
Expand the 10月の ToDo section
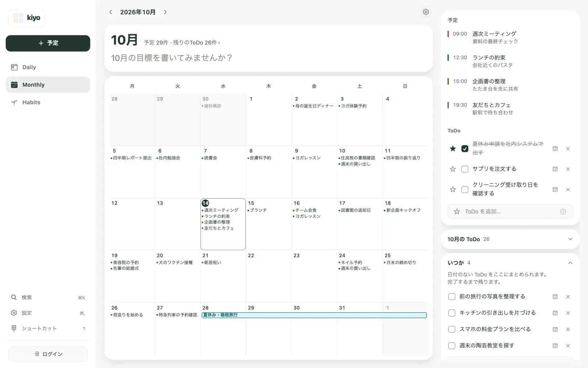click(510, 239)
